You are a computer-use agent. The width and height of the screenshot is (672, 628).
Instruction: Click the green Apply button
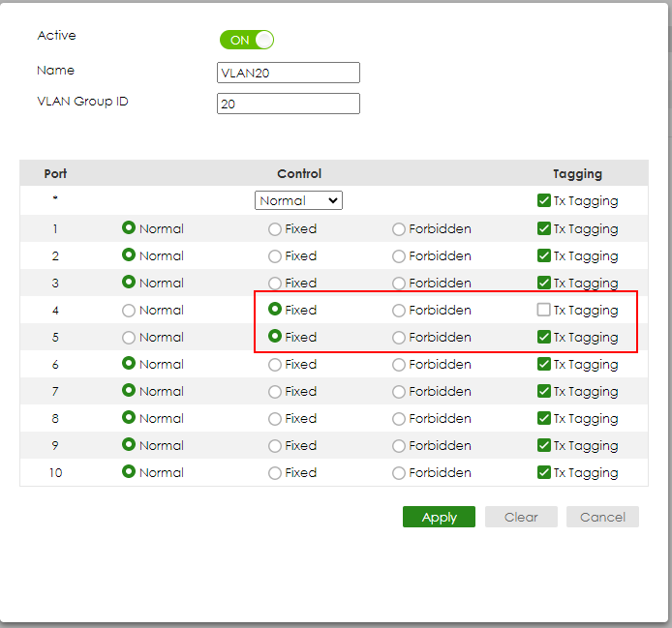click(x=439, y=517)
